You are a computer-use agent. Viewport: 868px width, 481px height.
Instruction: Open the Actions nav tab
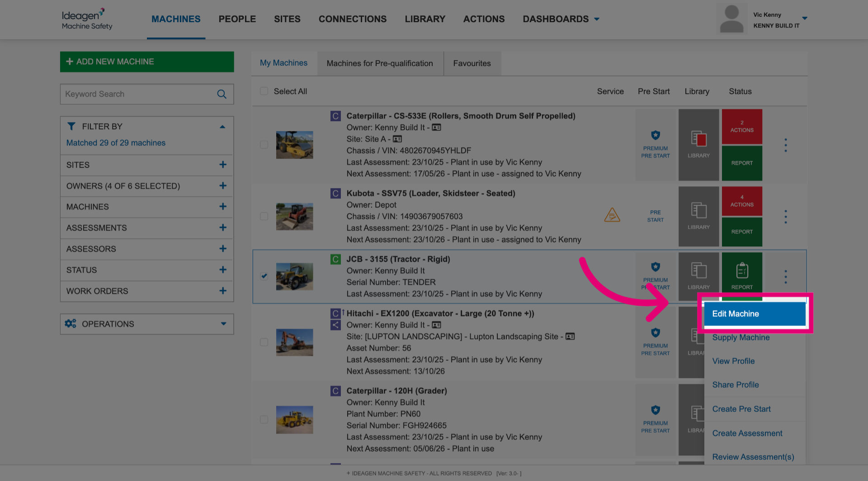[x=484, y=19]
